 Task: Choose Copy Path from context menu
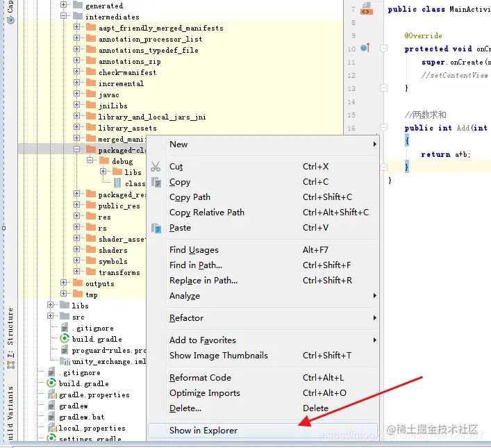coord(263,197)
